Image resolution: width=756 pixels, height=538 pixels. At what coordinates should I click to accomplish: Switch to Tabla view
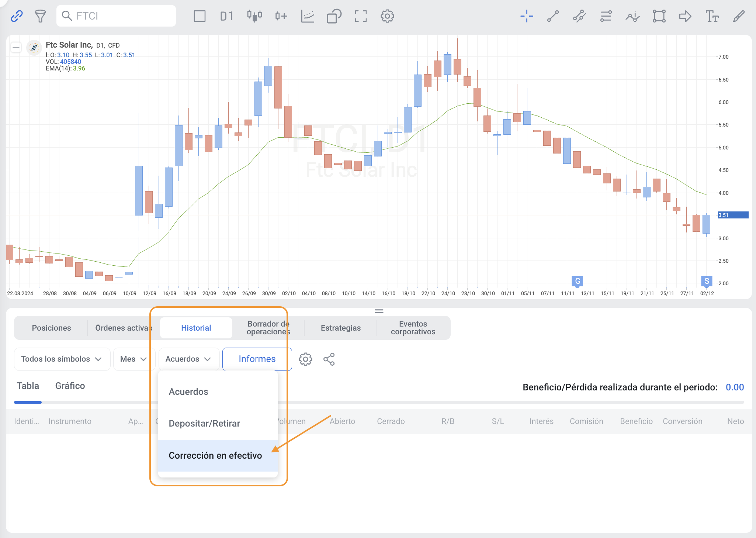tap(28, 386)
